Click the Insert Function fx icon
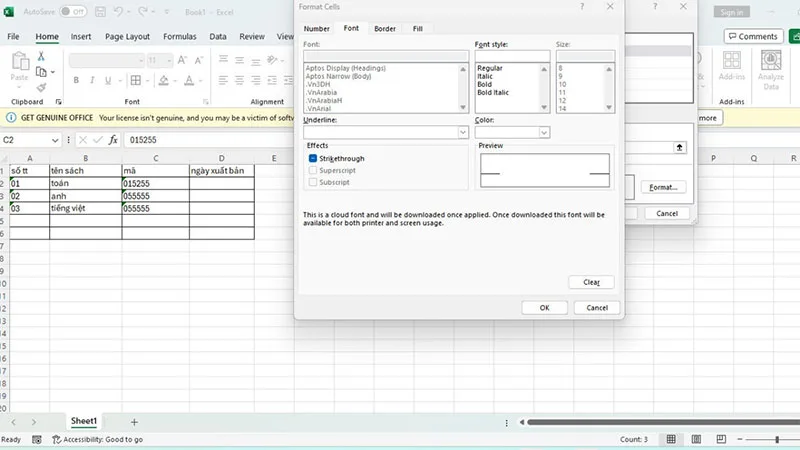800x450 pixels. (x=113, y=139)
